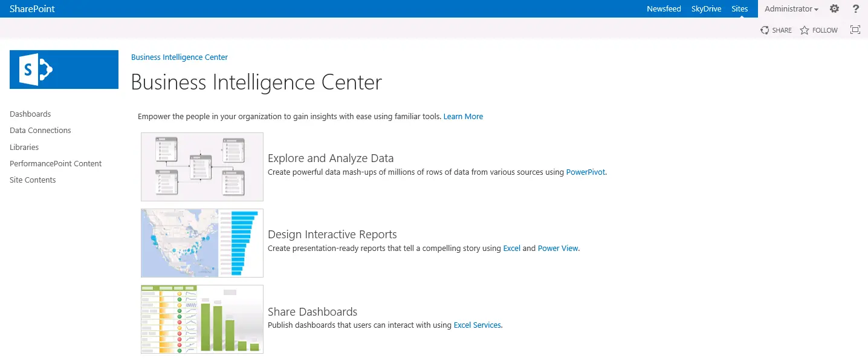Go to SkyDrive in top bar
Image resolution: width=868 pixels, height=361 pixels.
pyautogui.click(x=707, y=8)
